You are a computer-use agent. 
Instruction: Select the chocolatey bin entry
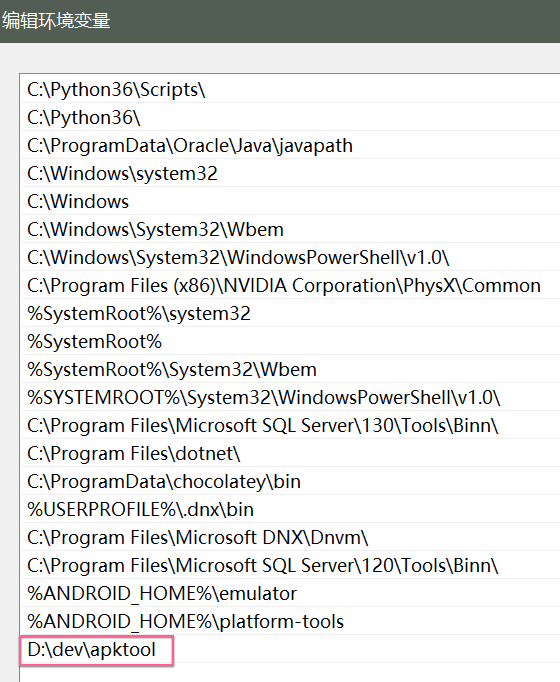click(x=290, y=481)
